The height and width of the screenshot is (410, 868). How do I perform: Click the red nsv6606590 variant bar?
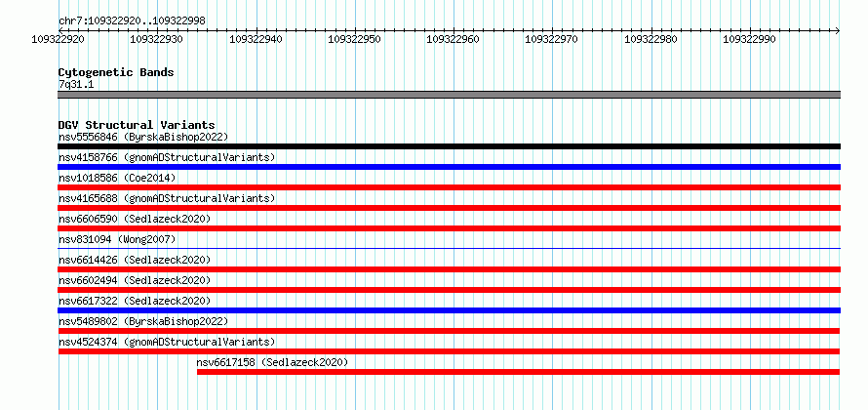point(449,228)
